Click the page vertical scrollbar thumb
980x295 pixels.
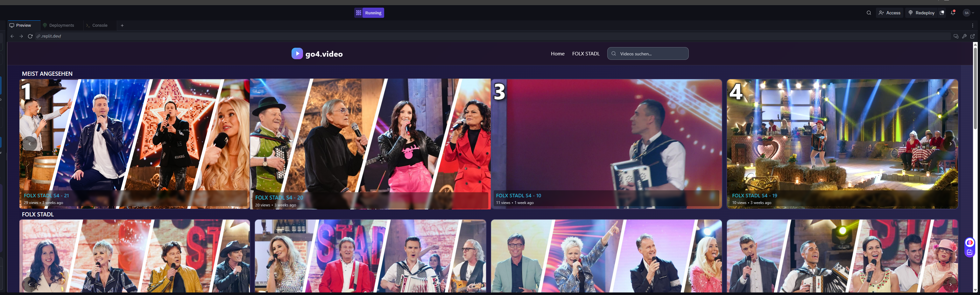[975, 88]
